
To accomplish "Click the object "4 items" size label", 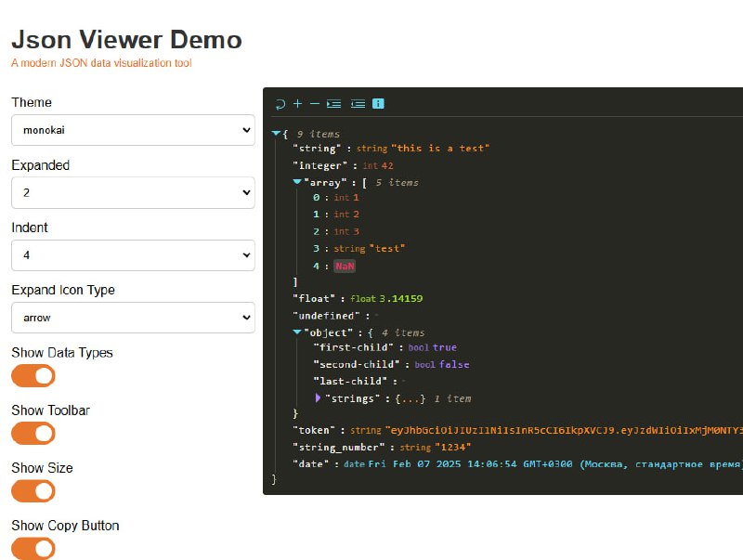I will click(403, 332).
